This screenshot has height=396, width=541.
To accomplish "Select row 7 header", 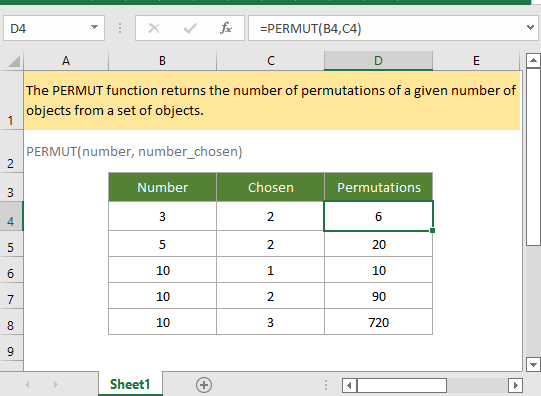I will (11, 296).
